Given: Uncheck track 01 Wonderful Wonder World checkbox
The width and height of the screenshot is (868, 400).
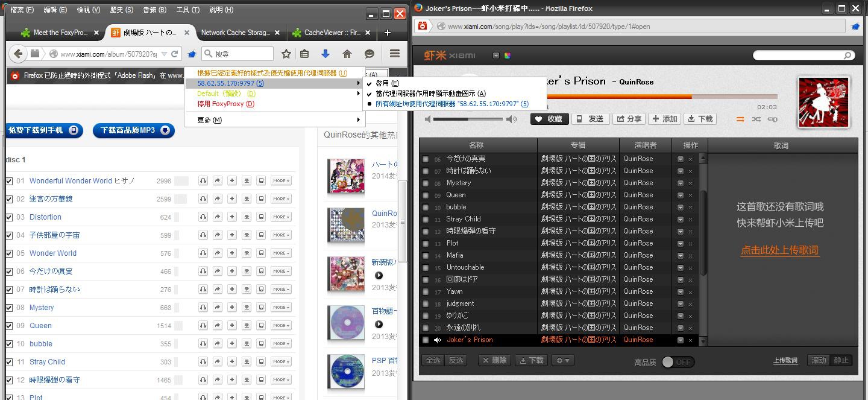Looking at the screenshot, I should 9,180.
